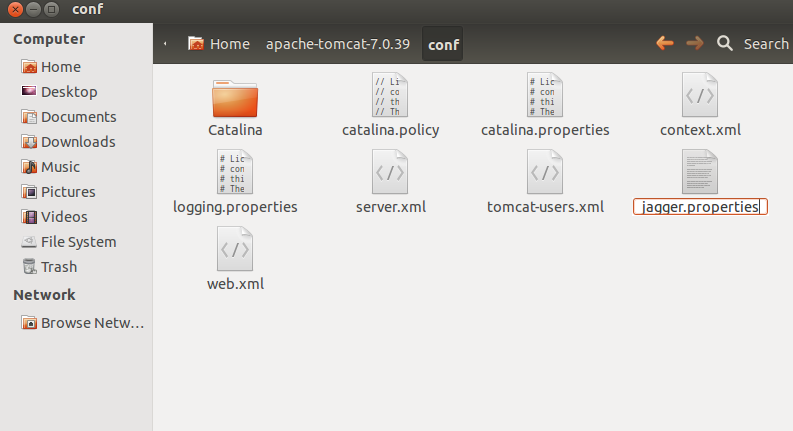Click the back navigation arrow

click(665, 44)
